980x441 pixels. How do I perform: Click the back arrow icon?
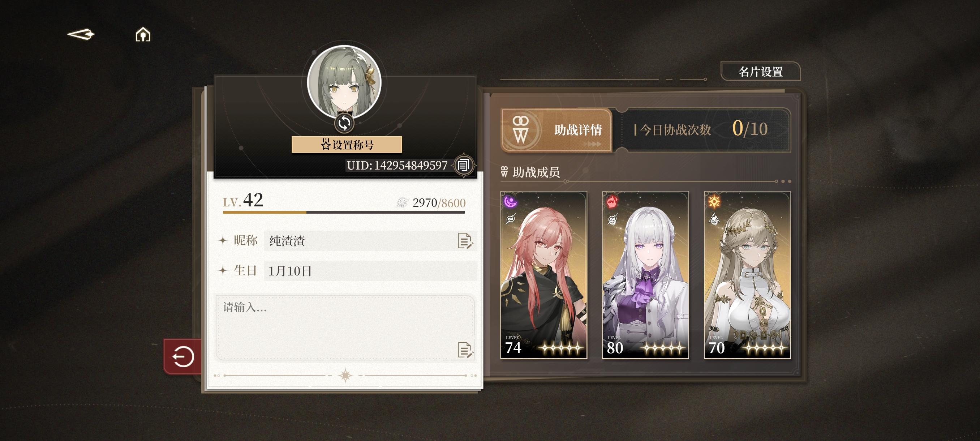pyautogui.click(x=81, y=35)
